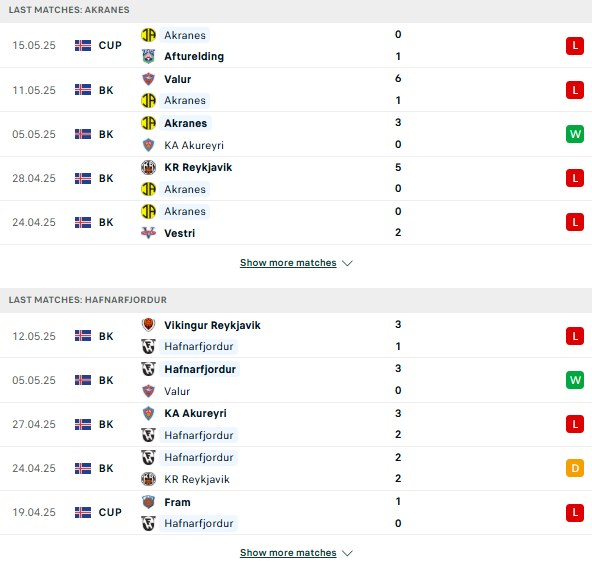Viewport: 592px width, 570px height.
Task: Click the Afturelding team crest icon
Action: (148, 57)
